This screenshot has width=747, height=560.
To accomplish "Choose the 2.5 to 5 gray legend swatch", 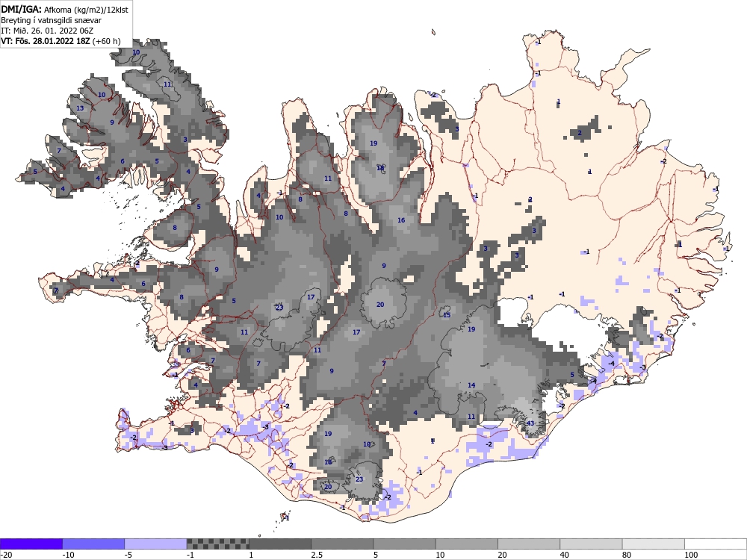I will 342,544.
